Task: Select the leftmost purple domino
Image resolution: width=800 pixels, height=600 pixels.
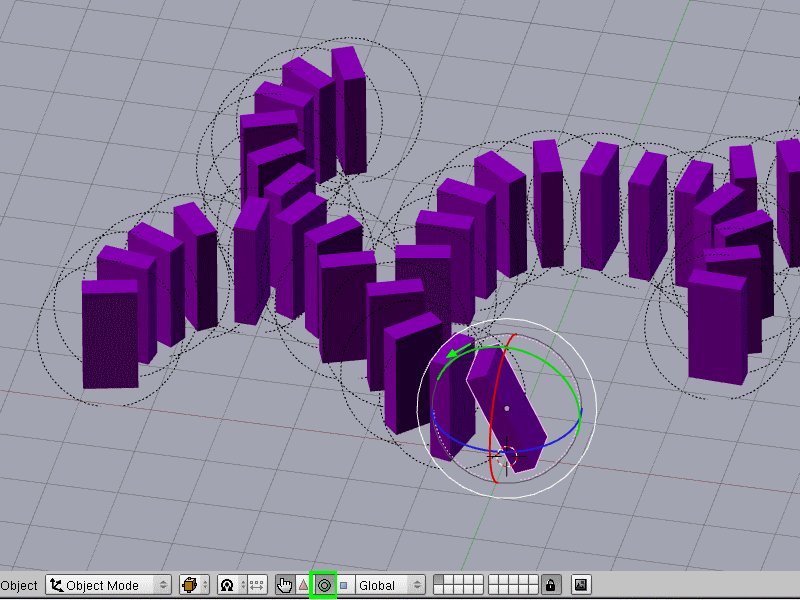Action: (x=109, y=335)
